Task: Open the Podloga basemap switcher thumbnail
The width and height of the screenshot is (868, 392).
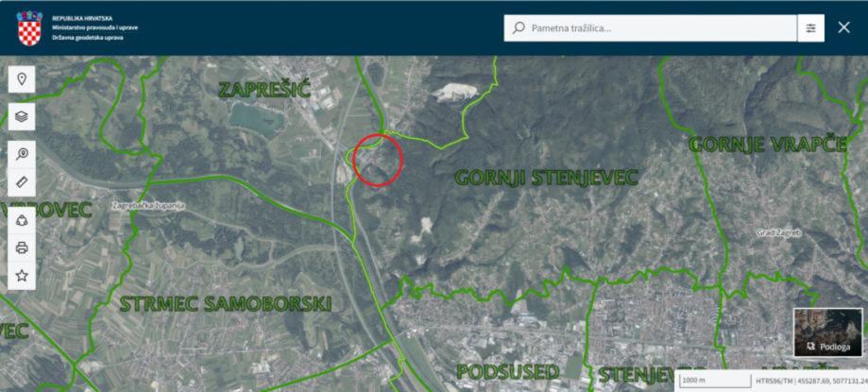Action: point(828,332)
